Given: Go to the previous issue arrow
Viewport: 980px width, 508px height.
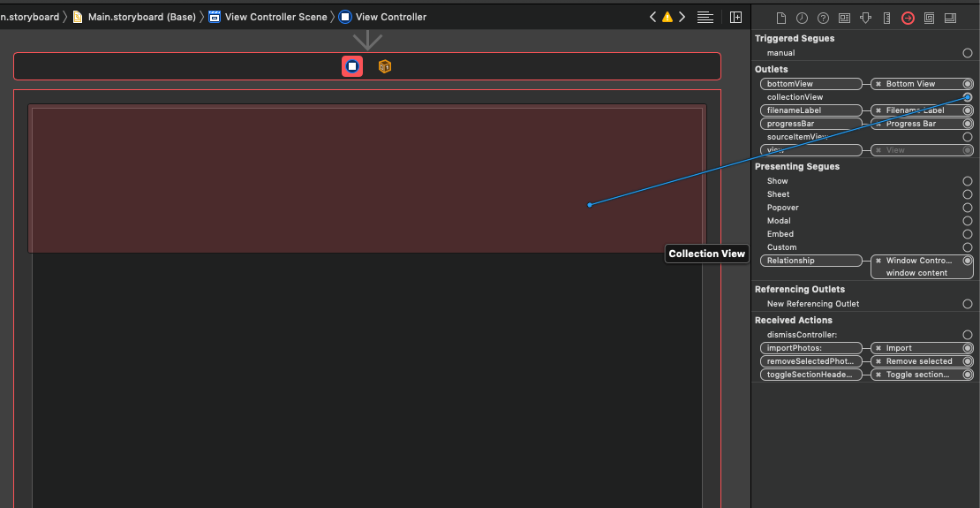Looking at the screenshot, I should [653, 17].
